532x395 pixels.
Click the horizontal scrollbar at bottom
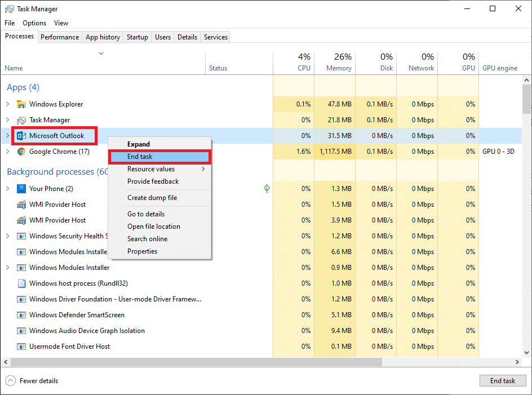coord(197,362)
